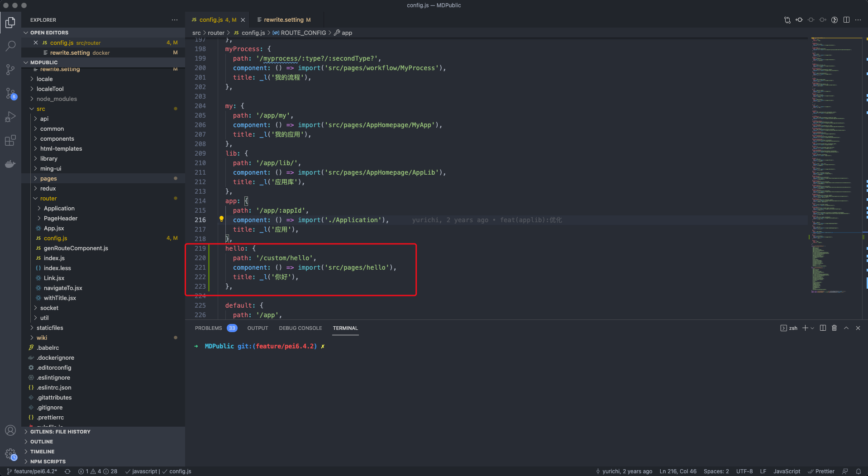Open the Output panel tab

(x=258, y=328)
